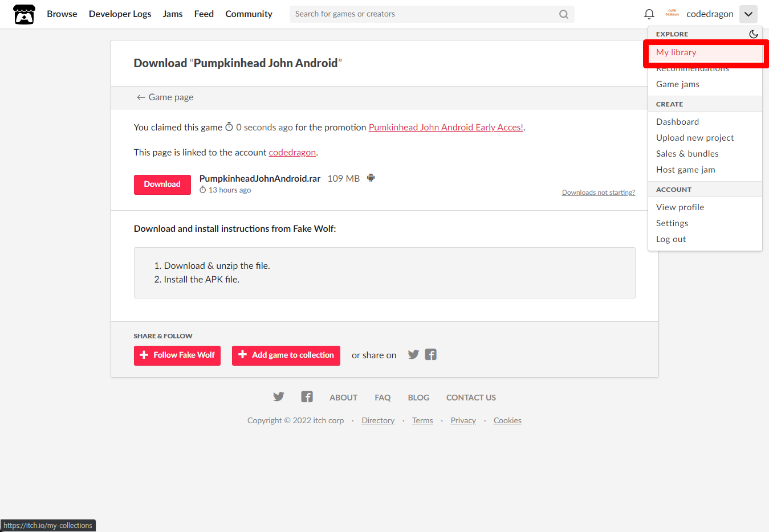Screen dimensions: 769x532
Task: Open the notifications bell
Action: click(649, 14)
